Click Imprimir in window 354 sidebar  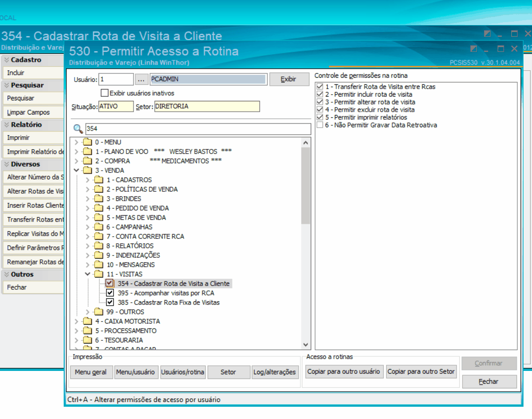coord(33,138)
